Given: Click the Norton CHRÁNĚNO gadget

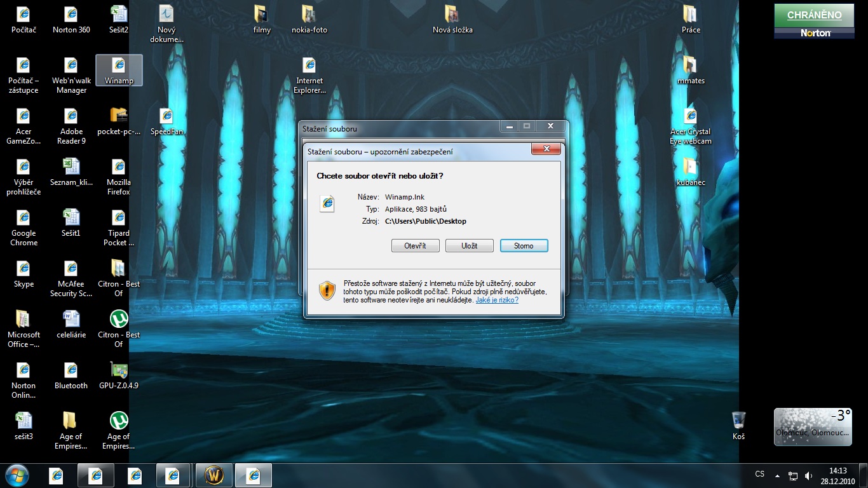Looking at the screenshot, I should 814,21.
